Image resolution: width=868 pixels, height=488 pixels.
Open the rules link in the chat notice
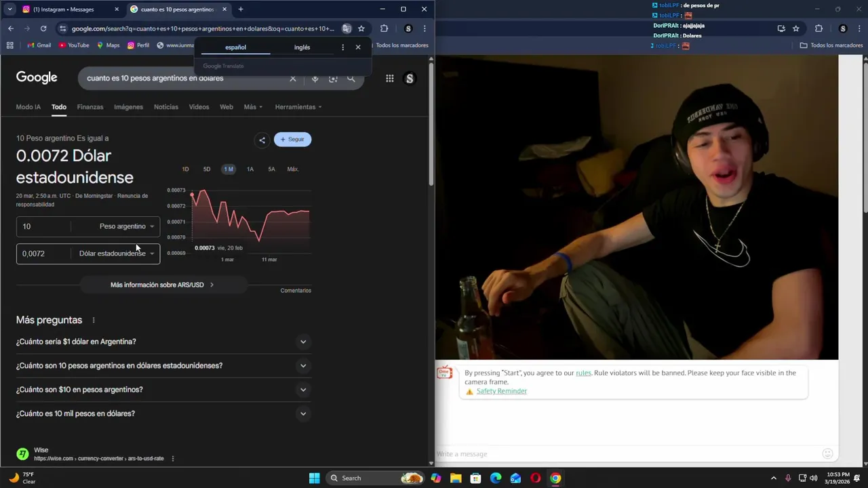(x=583, y=373)
